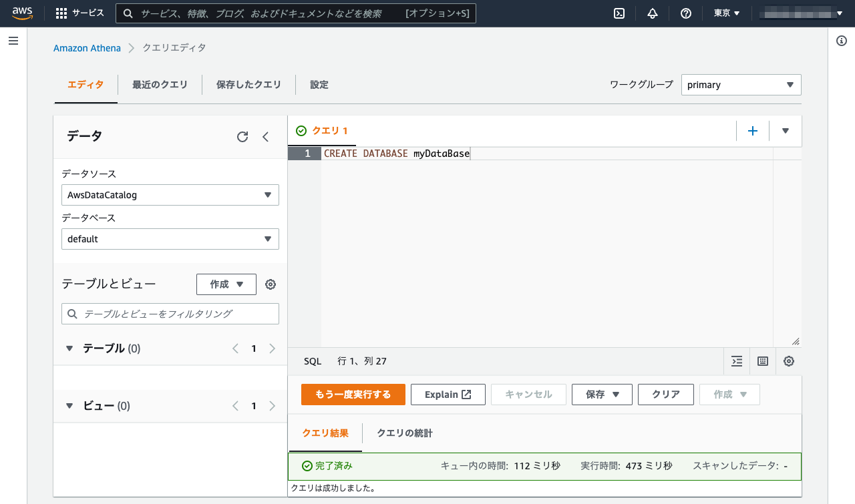Click the キュー内の時間: 112 ミリ秒 value
Viewport: 855px width, 504px height.
click(500, 466)
